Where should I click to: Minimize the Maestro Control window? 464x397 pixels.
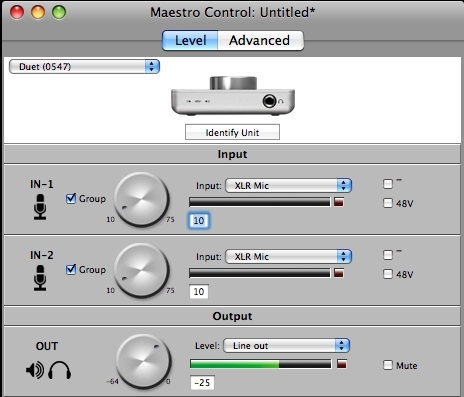38,12
